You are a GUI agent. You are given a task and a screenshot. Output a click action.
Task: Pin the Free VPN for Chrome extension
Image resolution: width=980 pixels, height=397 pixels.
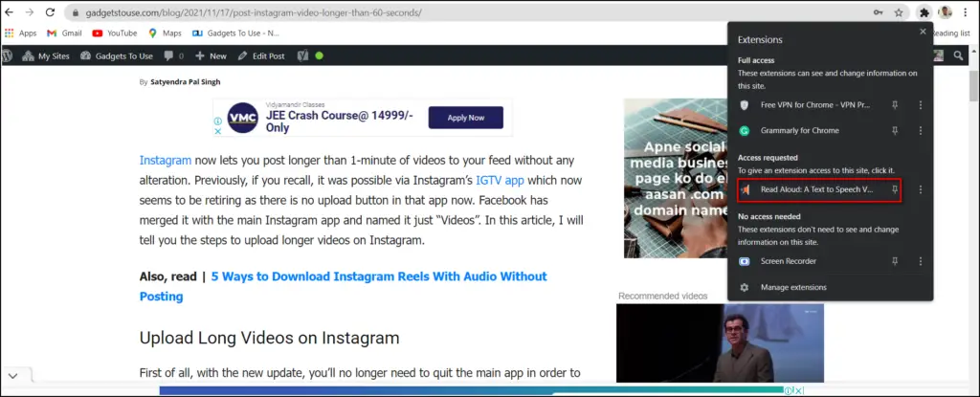(x=895, y=105)
